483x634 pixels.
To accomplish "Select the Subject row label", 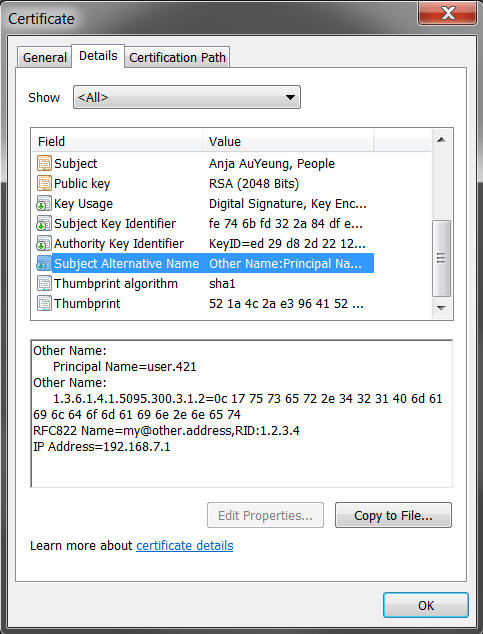I will pyautogui.click(x=76, y=163).
